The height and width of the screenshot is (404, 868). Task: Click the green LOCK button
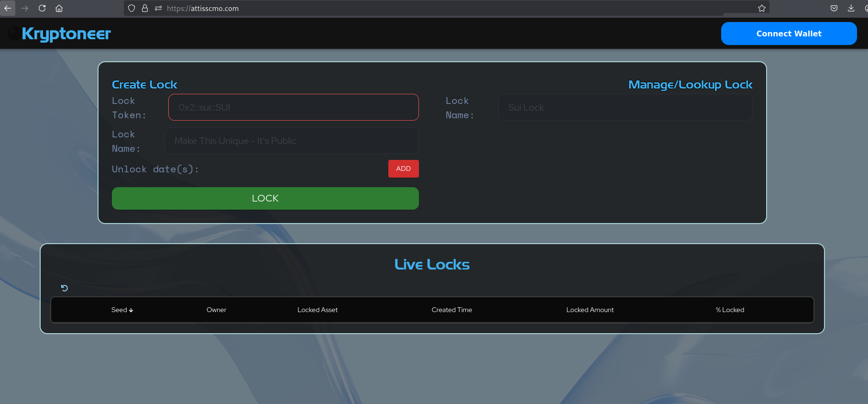click(x=265, y=198)
